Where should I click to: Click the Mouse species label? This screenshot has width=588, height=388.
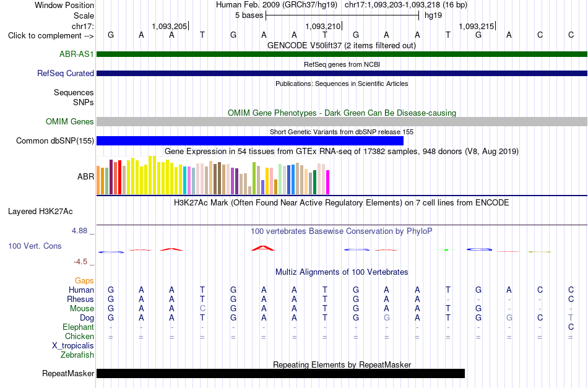pos(82,309)
